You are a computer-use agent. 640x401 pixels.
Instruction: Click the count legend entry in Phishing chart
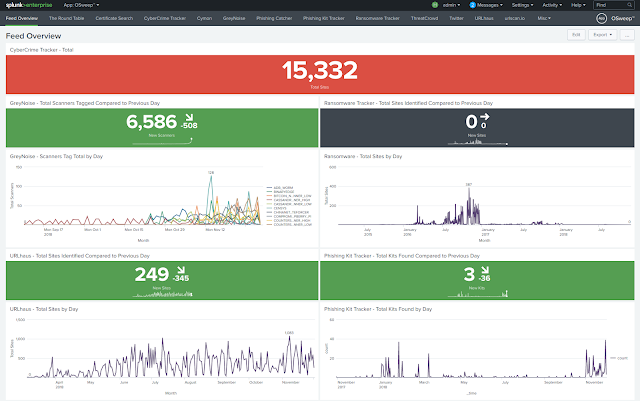click(x=619, y=358)
